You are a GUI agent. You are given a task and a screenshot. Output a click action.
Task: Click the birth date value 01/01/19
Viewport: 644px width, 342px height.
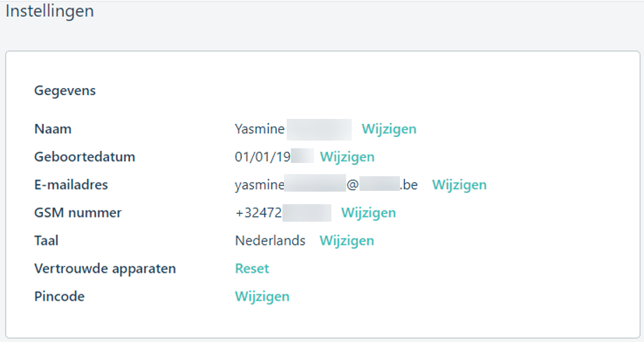coord(262,157)
